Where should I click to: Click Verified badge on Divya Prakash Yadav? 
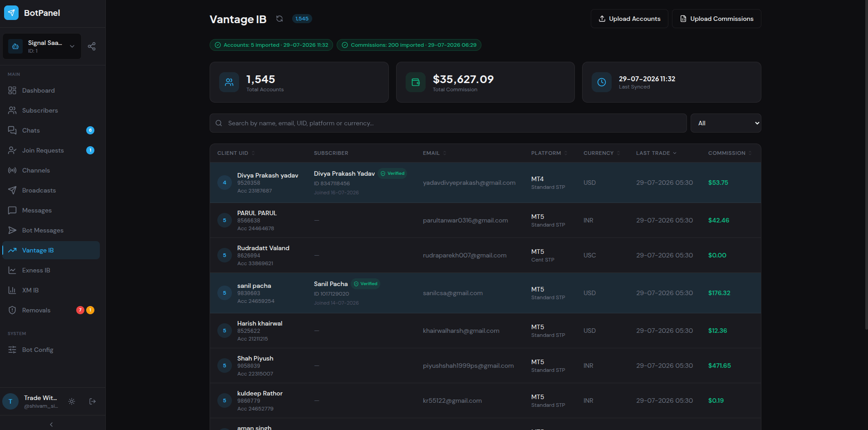tap(392, 173)
